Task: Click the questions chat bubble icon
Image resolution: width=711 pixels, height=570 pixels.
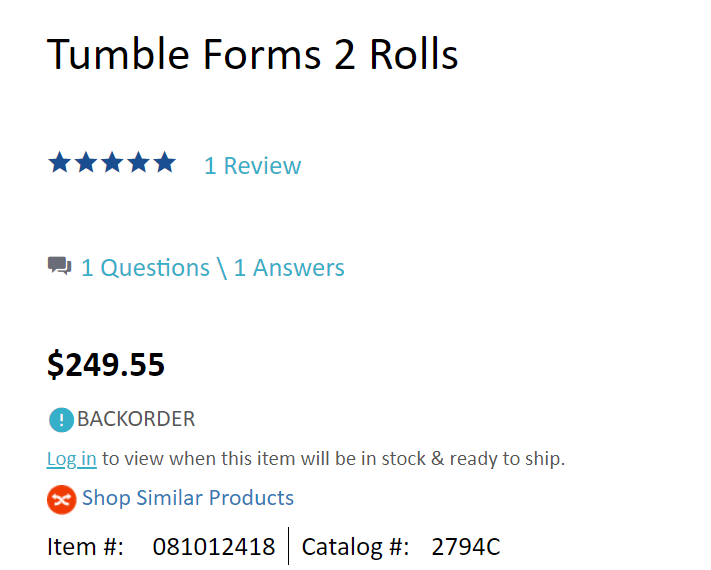Action: click(60, 267)
